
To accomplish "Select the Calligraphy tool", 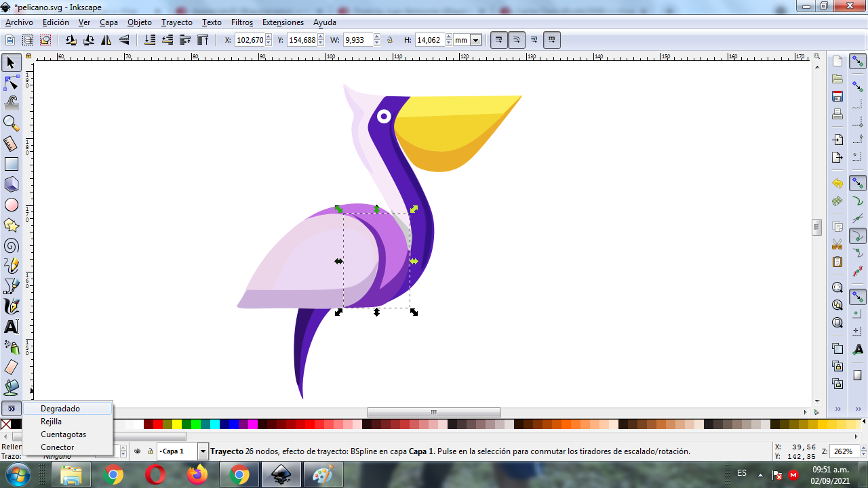I will click(x=11, y=306).
